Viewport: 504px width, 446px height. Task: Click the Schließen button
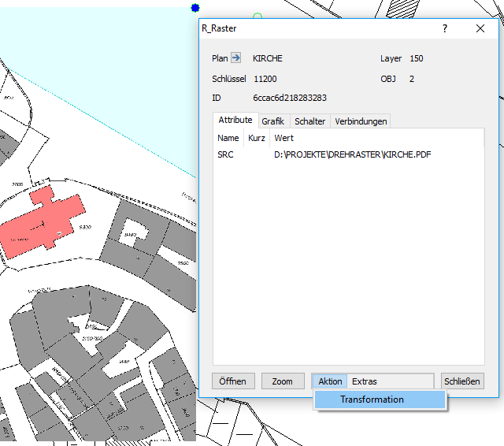461,381
